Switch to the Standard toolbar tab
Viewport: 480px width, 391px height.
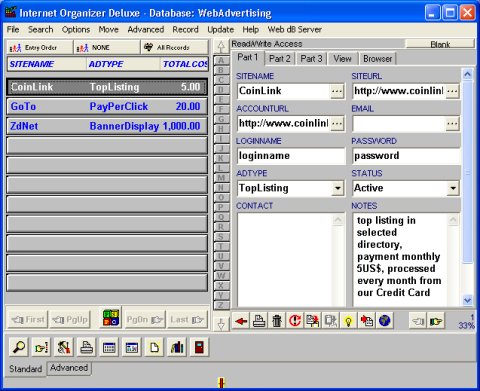coord(26,369)
